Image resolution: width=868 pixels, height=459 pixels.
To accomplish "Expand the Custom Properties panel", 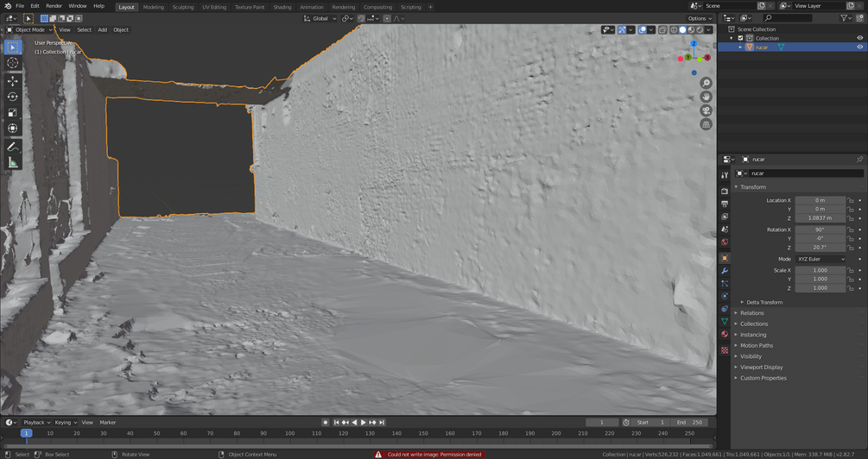I will point(763,378).
